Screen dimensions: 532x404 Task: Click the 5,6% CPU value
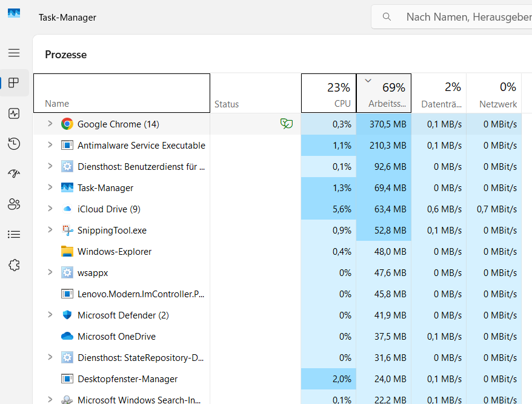tap(342, 209)
